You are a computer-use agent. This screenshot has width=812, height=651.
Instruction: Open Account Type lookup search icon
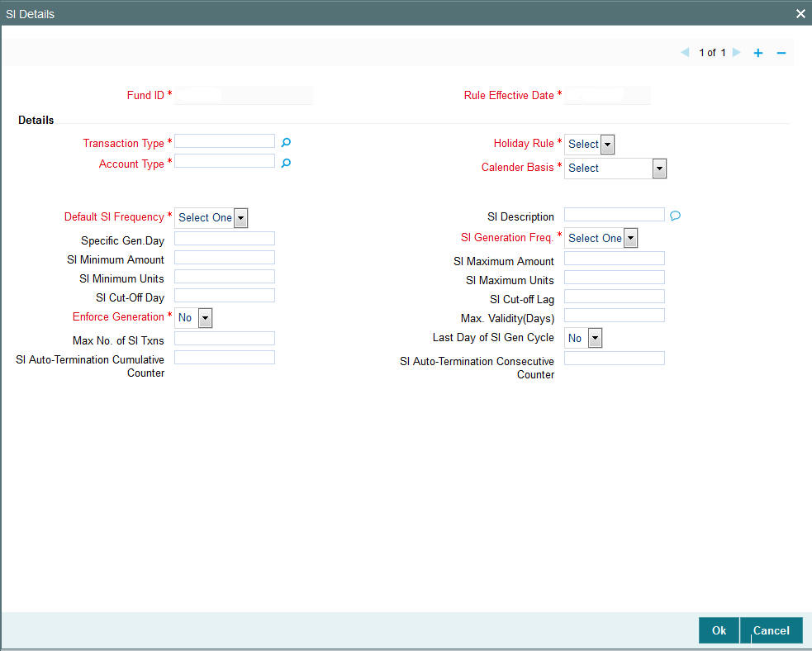[x=286, y=163]
